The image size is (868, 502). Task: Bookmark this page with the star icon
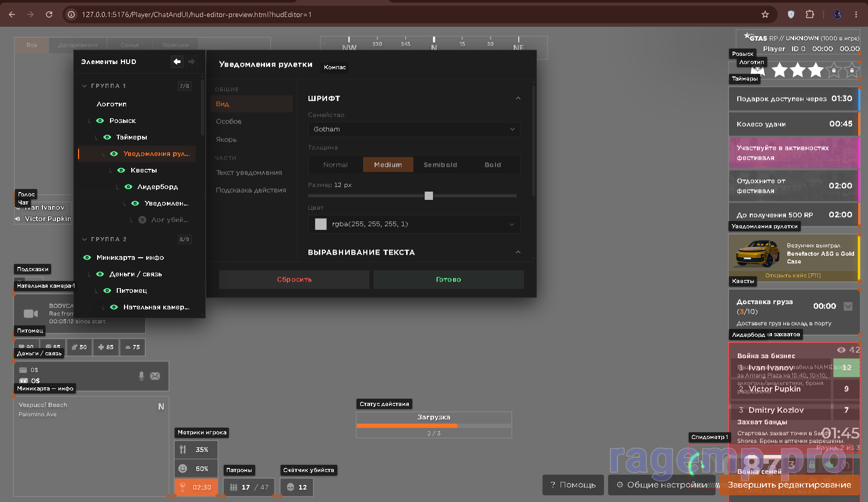(x=765, y=14)
